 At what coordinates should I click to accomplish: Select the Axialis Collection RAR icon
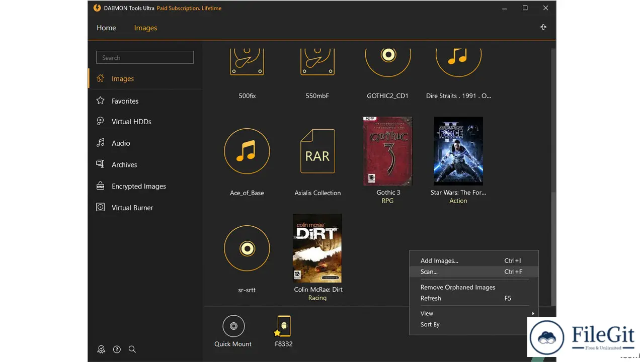tap(317, 151)
